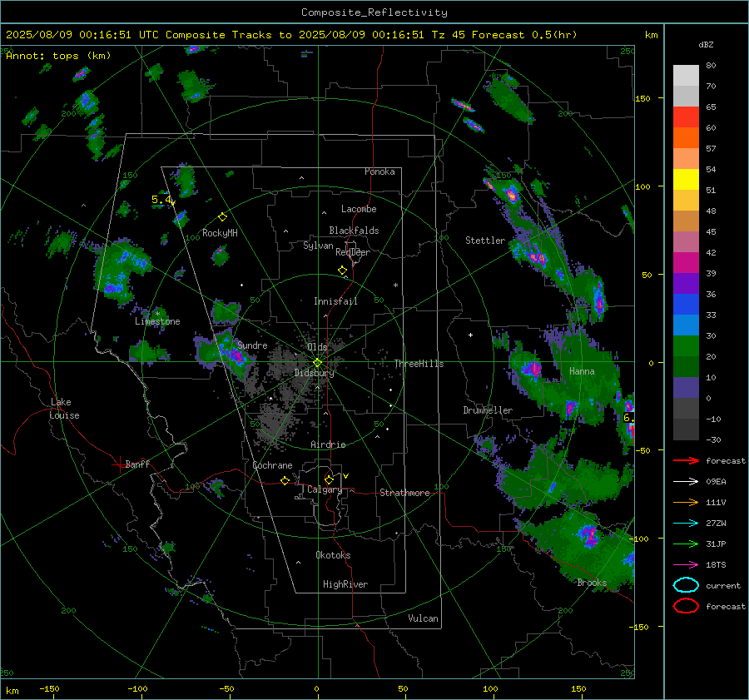Click the ThreeHills city label
The height and width of the screenshot is (700, 749).
(x=419, y=364)
